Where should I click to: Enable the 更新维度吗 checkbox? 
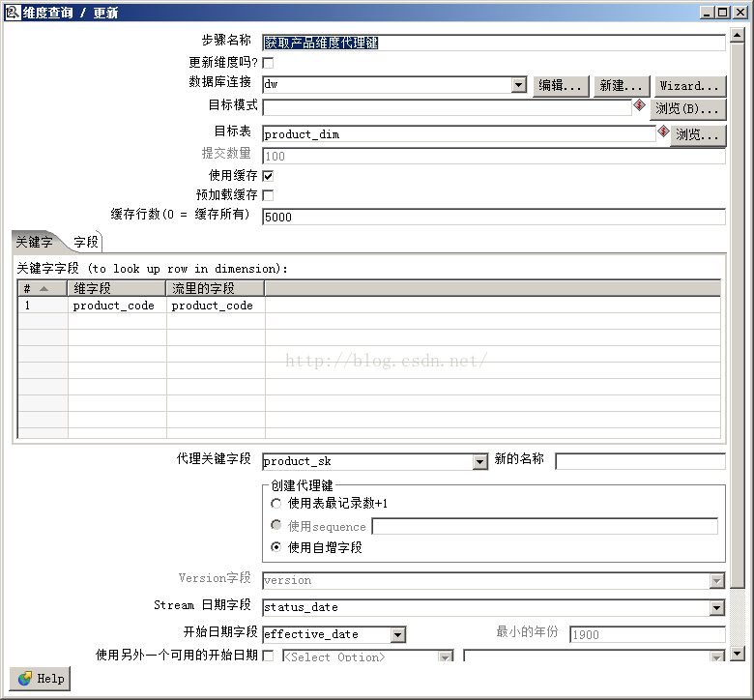[269, 63]
